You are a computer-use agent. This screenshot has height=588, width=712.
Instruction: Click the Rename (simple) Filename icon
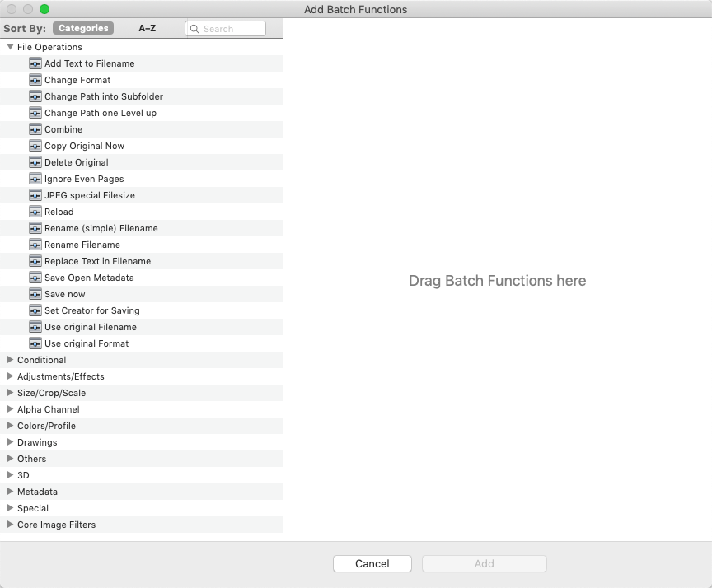click(x=35, y=228)
